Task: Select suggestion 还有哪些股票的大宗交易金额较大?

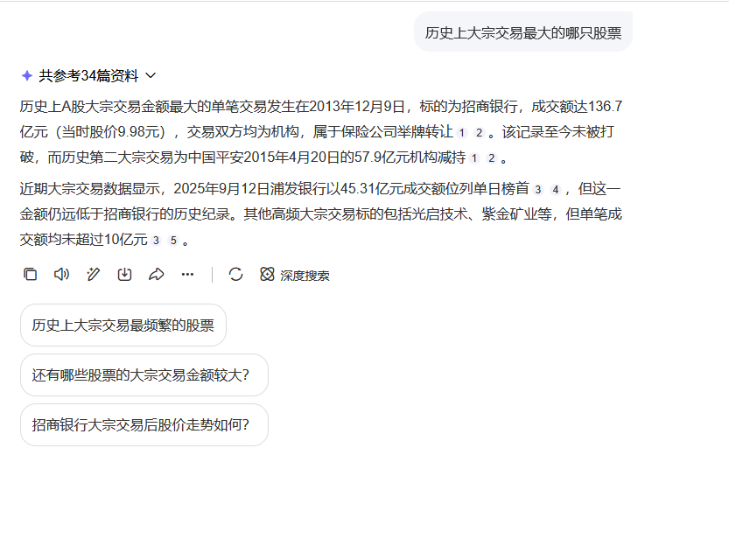Action: [x=144, y=374]
